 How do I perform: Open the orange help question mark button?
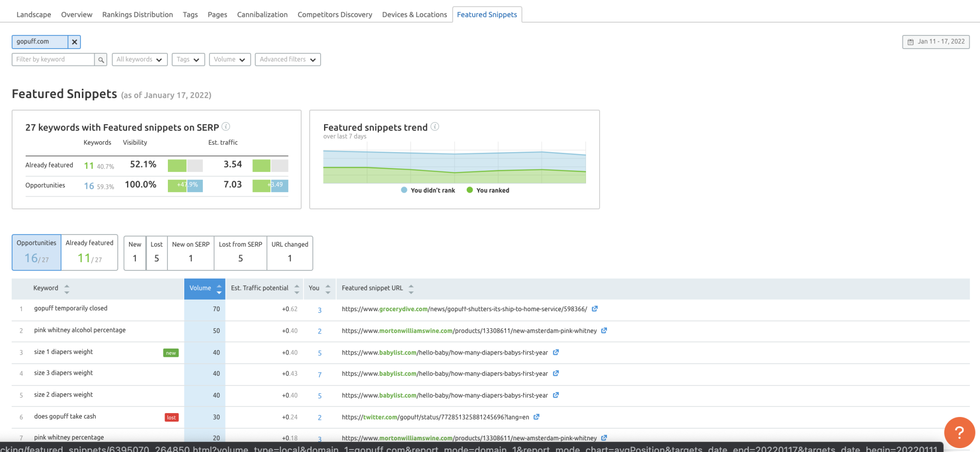coord(959,432)
